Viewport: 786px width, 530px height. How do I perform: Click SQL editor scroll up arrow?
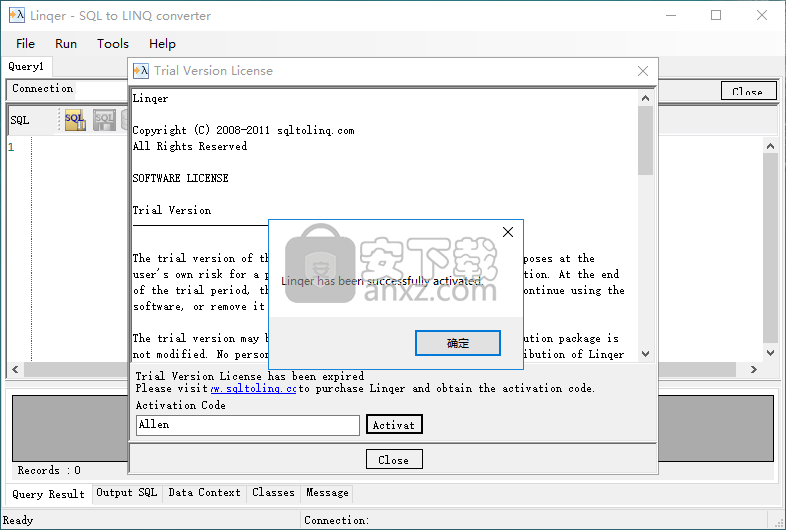click(770, 146)
